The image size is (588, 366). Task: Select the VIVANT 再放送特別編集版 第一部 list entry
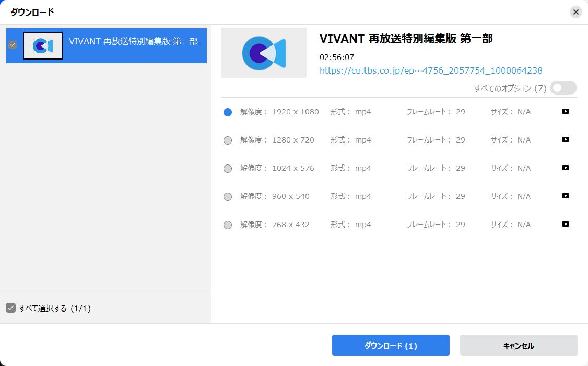107,45
